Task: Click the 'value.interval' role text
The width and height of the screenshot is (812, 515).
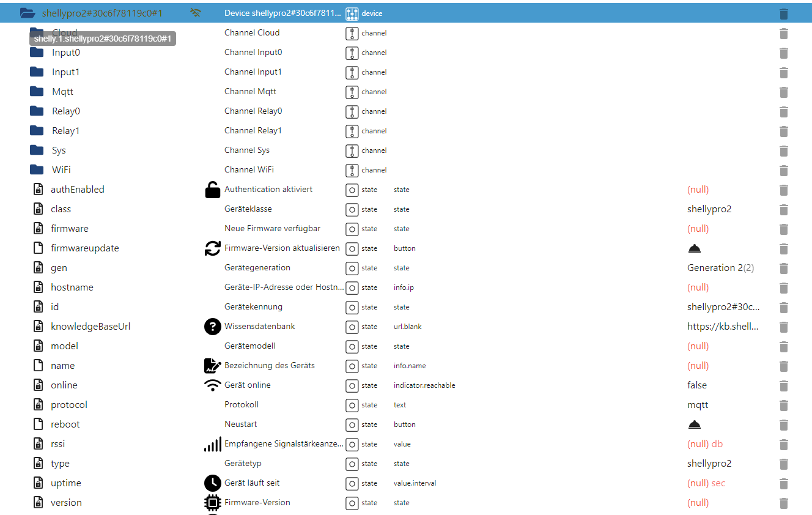Action: (415, 483)
